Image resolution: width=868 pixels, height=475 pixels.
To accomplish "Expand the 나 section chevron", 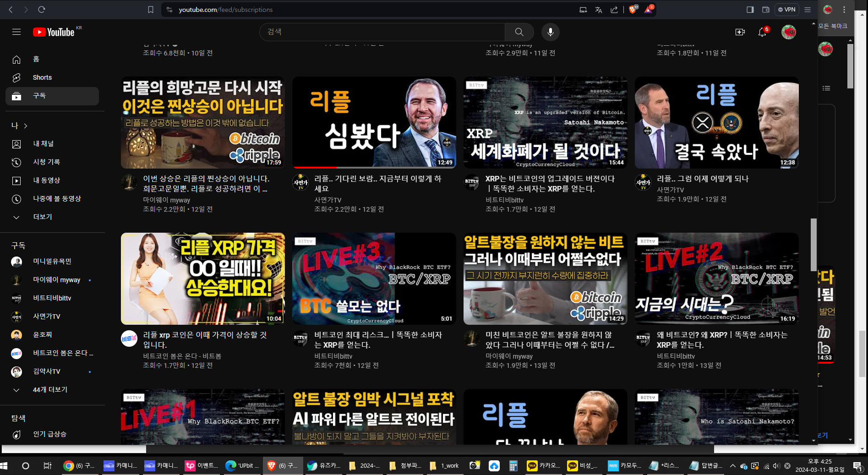I will coord(26,126).
